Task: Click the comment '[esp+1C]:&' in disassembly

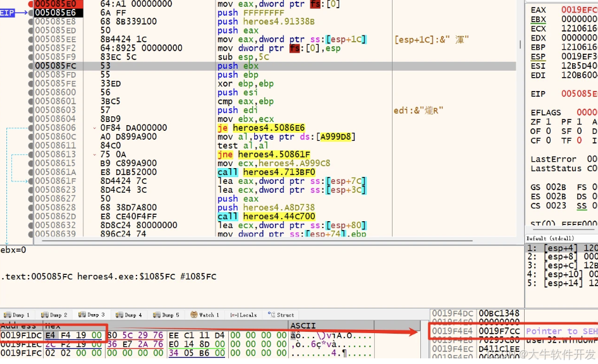Action: tap(431, 39)
